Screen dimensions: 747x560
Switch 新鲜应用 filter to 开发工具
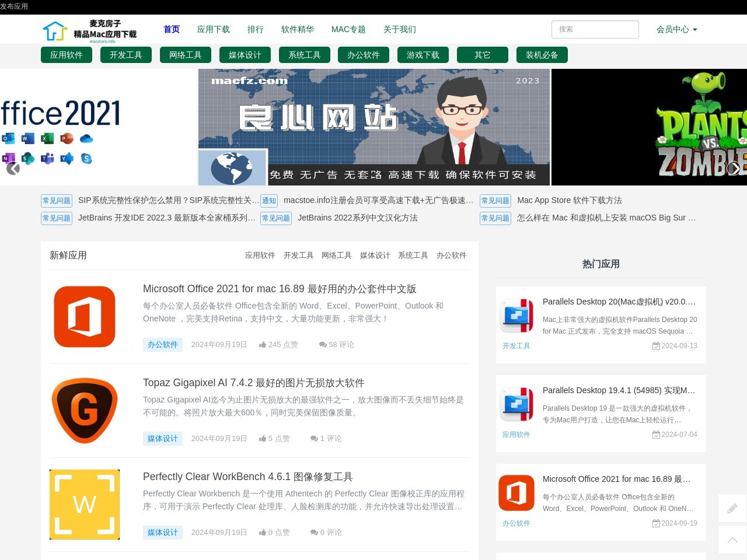tap(299, 256)
